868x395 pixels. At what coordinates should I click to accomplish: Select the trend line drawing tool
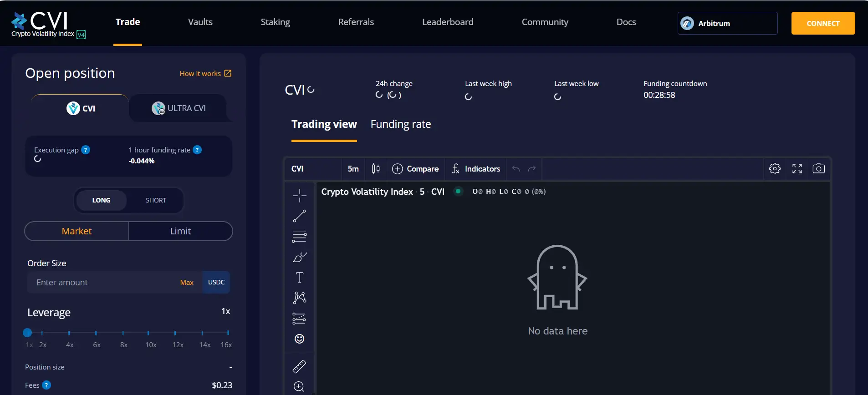(x=299, y=216)
